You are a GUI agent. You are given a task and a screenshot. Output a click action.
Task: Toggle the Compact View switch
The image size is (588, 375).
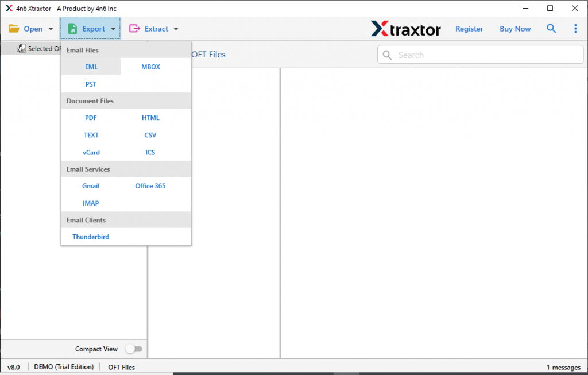(134, 349)
